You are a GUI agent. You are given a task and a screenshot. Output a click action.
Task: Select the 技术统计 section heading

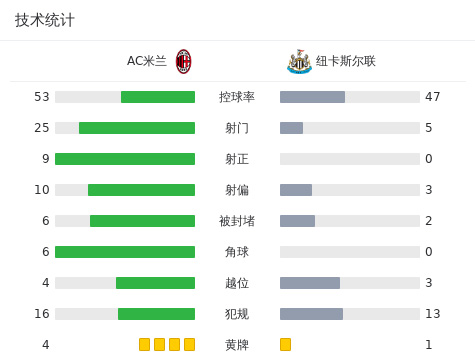click(x=45, y=20)
